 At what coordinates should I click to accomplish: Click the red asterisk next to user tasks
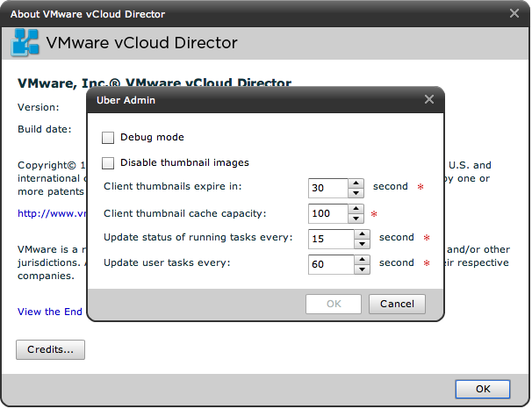[x=427, y=262]
